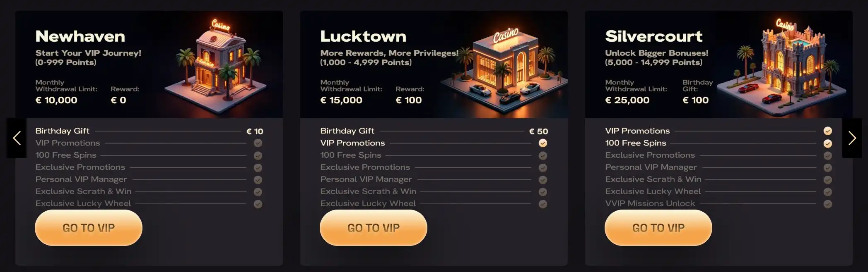Click Silvercourt's Exclusive Promotions check icon
868x272 pixels.
pyautogui.click(x=827, y=156)
